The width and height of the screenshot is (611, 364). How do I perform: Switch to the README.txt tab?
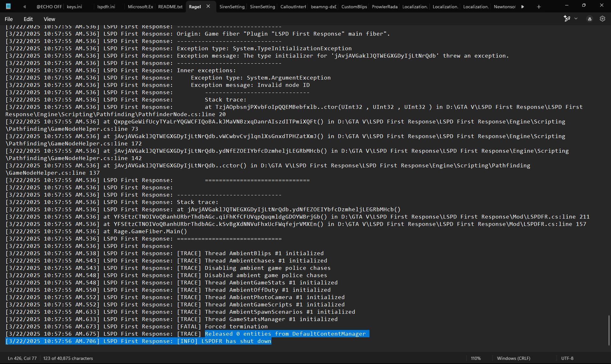pyautogui.click(x=170, y=7)
